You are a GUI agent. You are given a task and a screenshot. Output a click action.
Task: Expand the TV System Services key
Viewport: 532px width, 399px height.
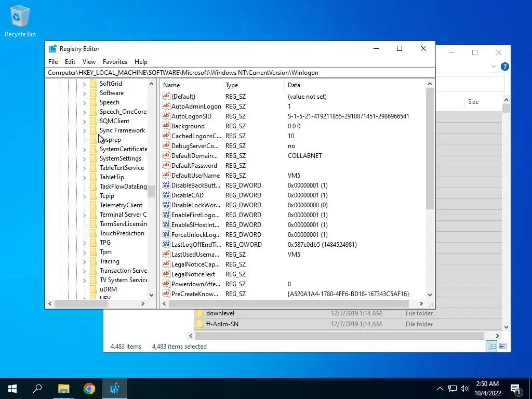click(85, 280)
